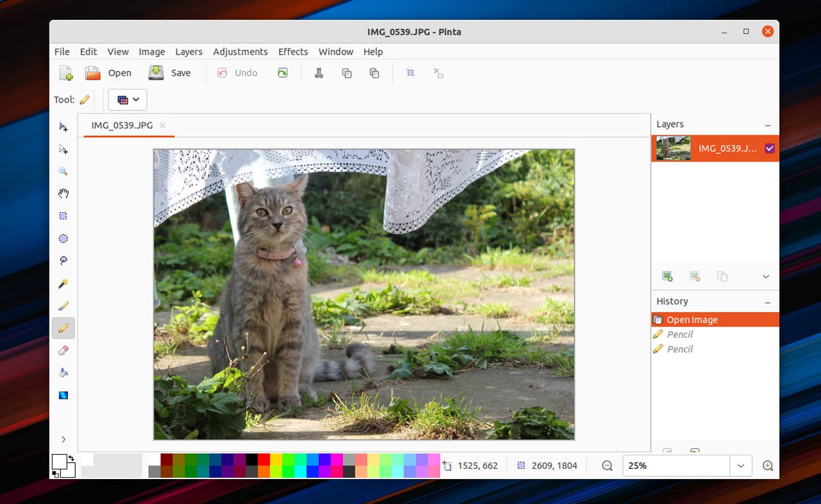
Task: Activate the Gradient tool
Action: click(63, 395)
